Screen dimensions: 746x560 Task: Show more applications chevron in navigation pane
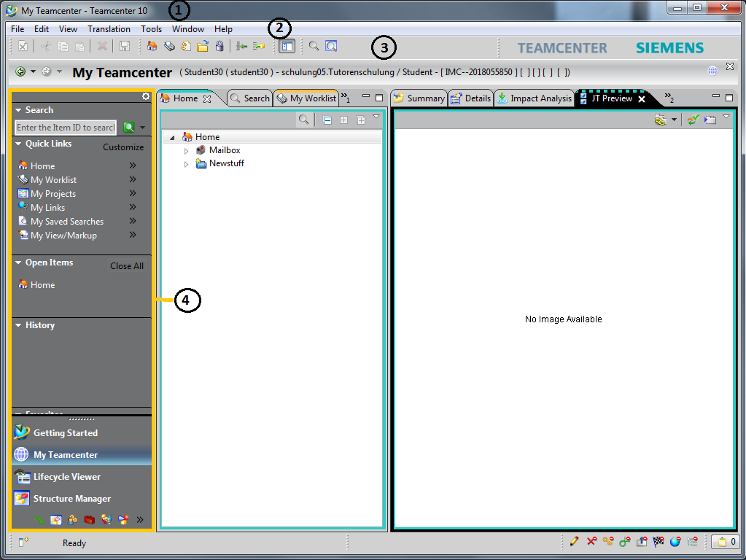pyautogui.click(x=140, y=520)
